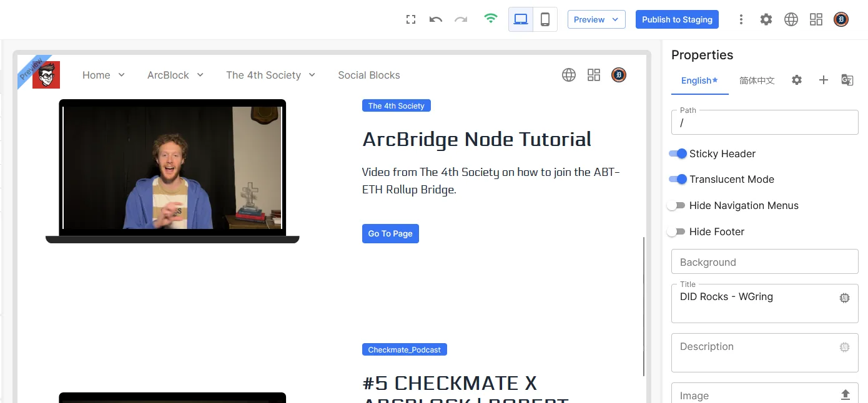Screen dimensions: 868x403
Task: Select the English language tab
Action: pos(699,80)
